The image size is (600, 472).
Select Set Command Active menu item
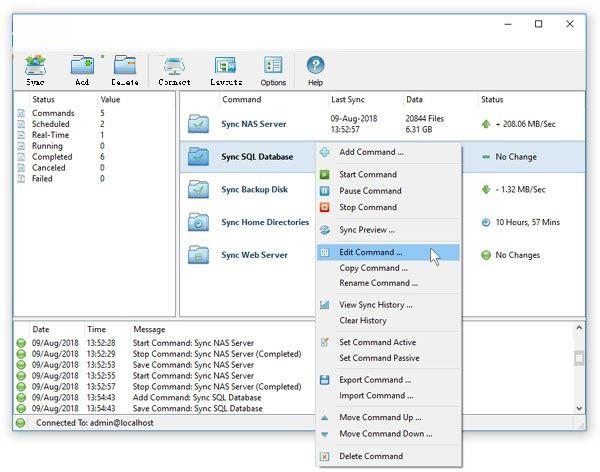(x=377, y=342)
